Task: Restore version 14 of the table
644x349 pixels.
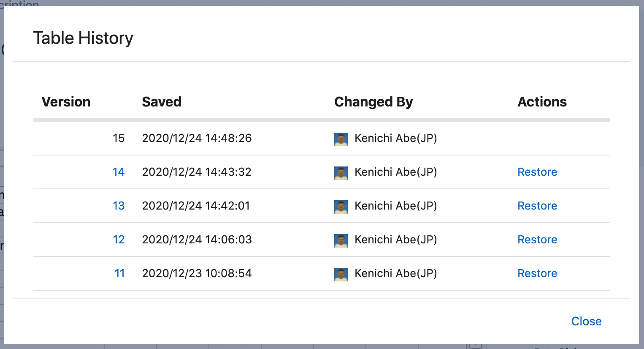Action: tap(537, 172)
